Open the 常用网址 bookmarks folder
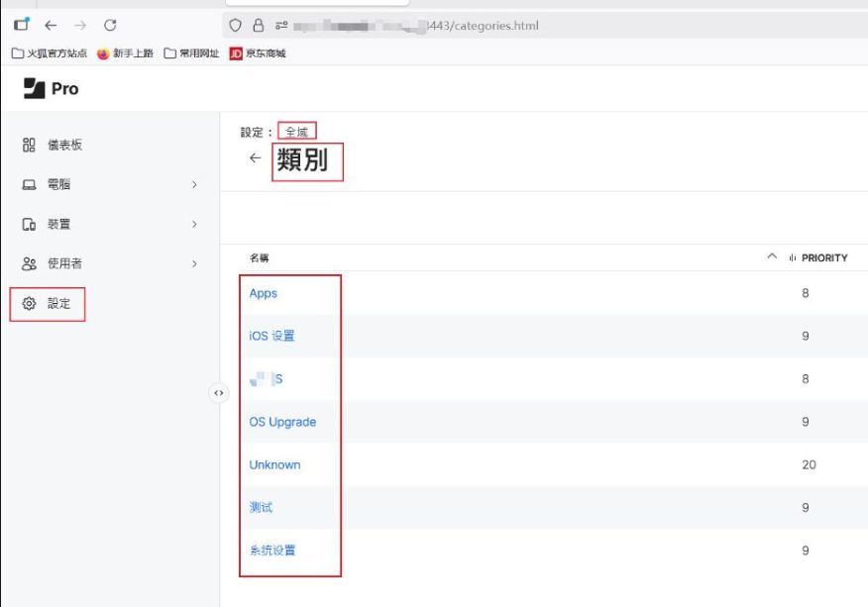The height and width of the screenshot is (607, 868). [192, 53]
